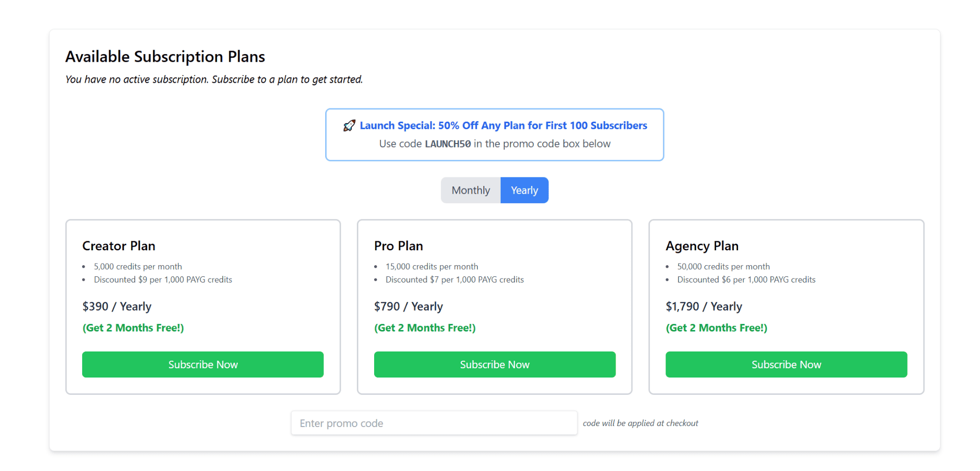The height and width of the screenshot is (471, 980).
Task: Click the Pro Plan heading
Action: click(398, 246)
